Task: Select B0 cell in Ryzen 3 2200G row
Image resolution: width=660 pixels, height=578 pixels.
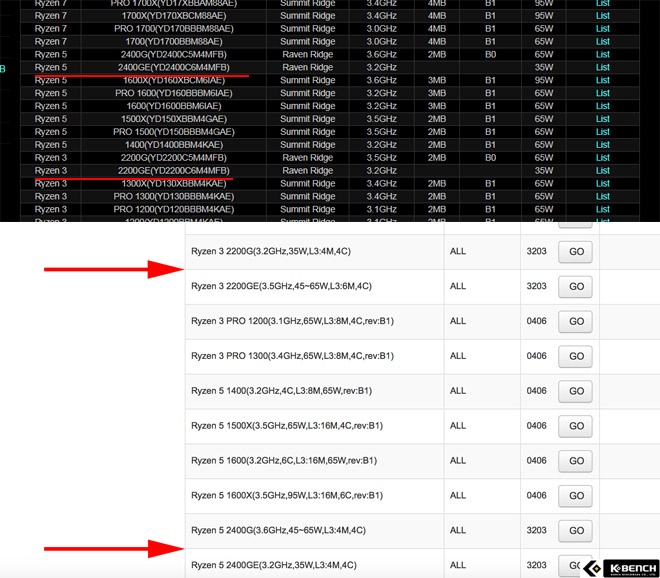Action: click(x=490, y=157)
